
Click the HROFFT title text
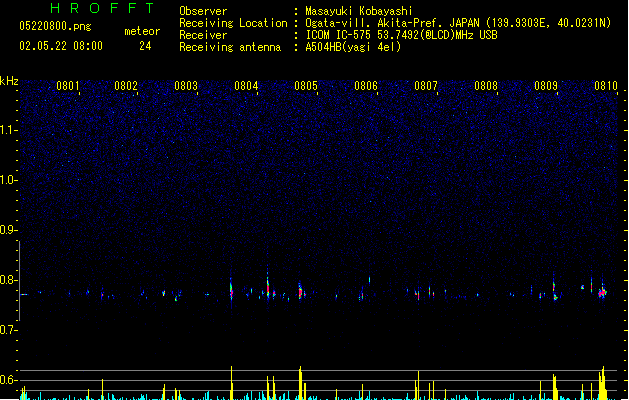coord(102,8)
